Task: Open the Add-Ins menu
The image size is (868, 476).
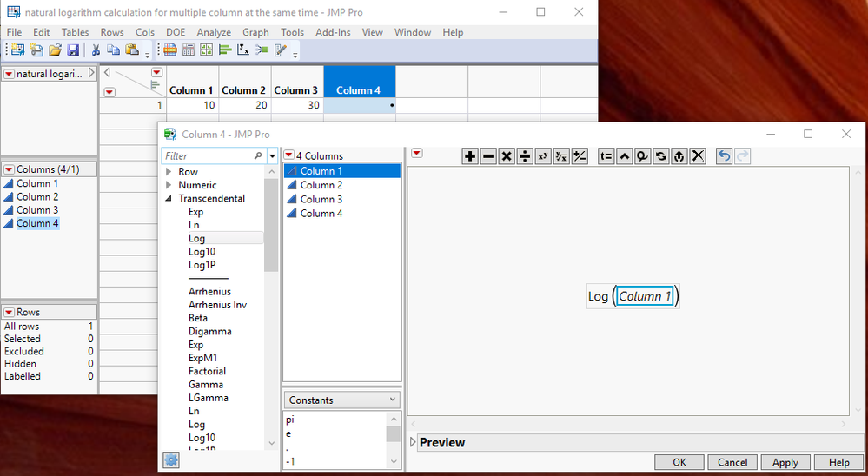Action: point(333,32)
